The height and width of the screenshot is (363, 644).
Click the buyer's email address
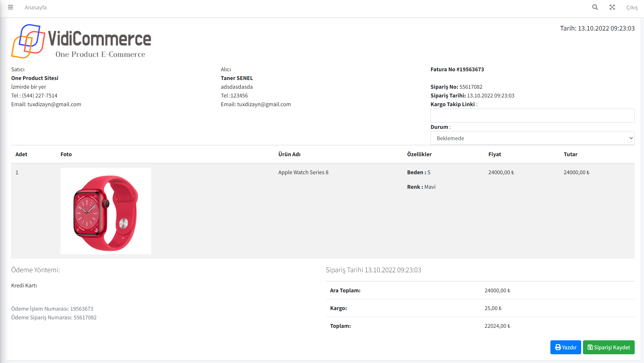coord(264,104)
